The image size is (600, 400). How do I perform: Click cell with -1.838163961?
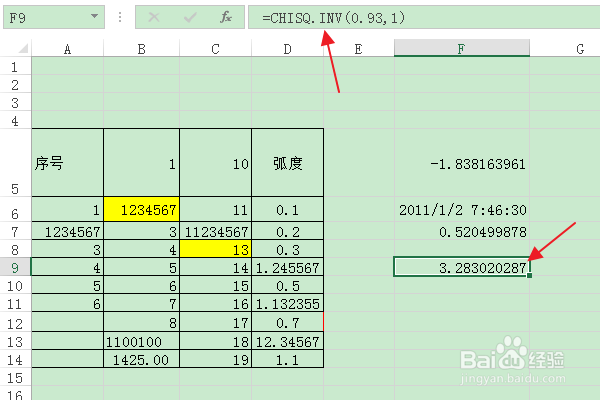tap(462, 163)
